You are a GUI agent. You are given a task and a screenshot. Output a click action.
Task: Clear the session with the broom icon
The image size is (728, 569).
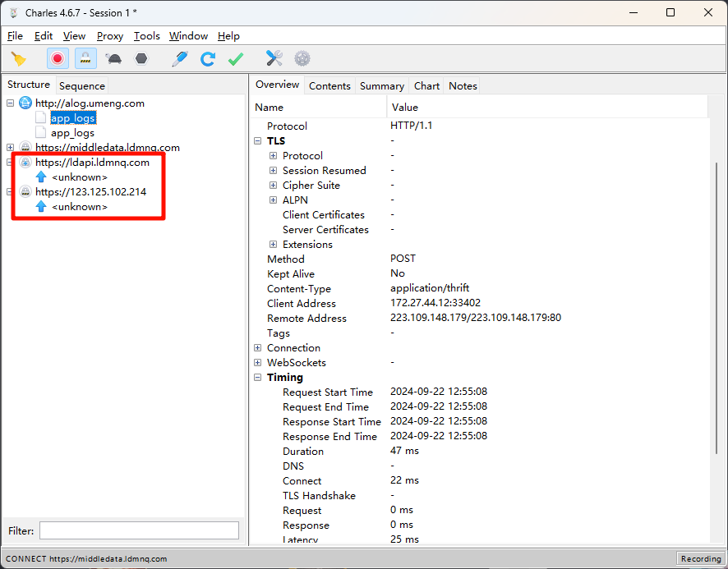click(x=18, y=58)
